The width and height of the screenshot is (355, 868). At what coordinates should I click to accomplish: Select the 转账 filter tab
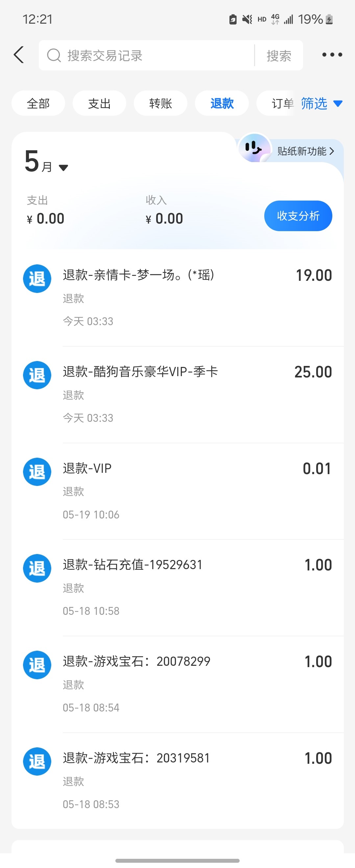[x=161, y=104]
